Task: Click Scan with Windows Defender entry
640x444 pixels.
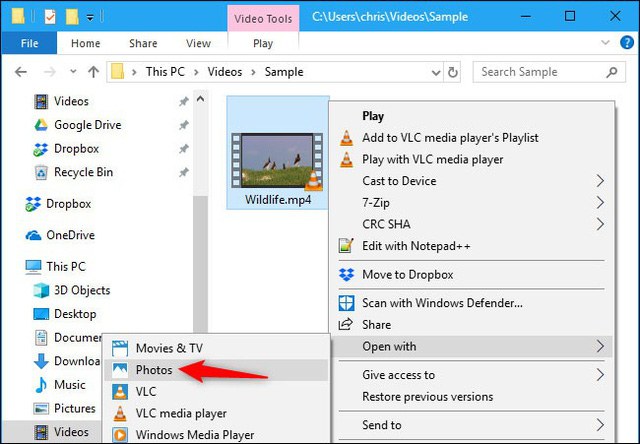Action: point(442,303)
